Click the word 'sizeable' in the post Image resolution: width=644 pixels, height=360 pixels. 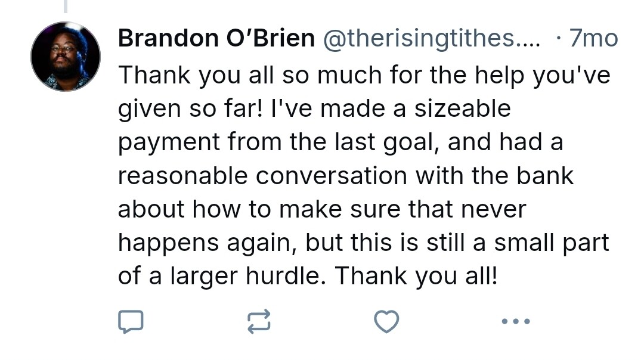click(463, 109)
